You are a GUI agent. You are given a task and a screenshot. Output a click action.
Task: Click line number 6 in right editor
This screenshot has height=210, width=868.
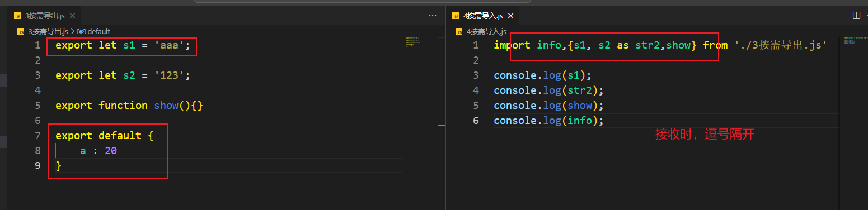(x=476, y=120)
